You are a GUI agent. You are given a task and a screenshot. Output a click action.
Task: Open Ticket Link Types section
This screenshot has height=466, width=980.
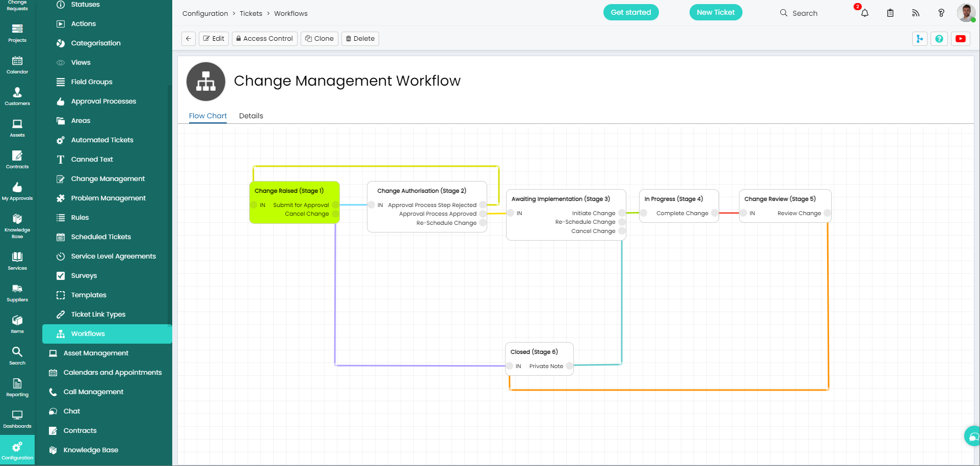point(98,314)
